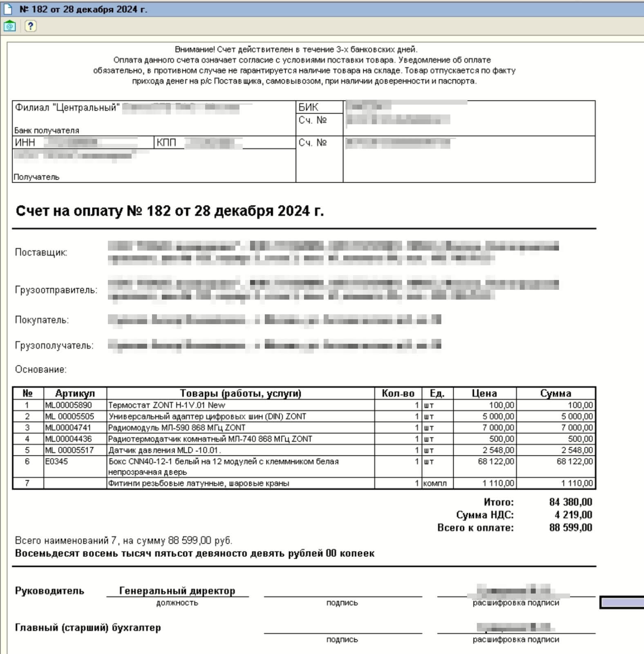Image resolution: width=644 pixels, height=654 pixels.
Task: Click the "Сумма" column header
Action: [x=555, y=393]
